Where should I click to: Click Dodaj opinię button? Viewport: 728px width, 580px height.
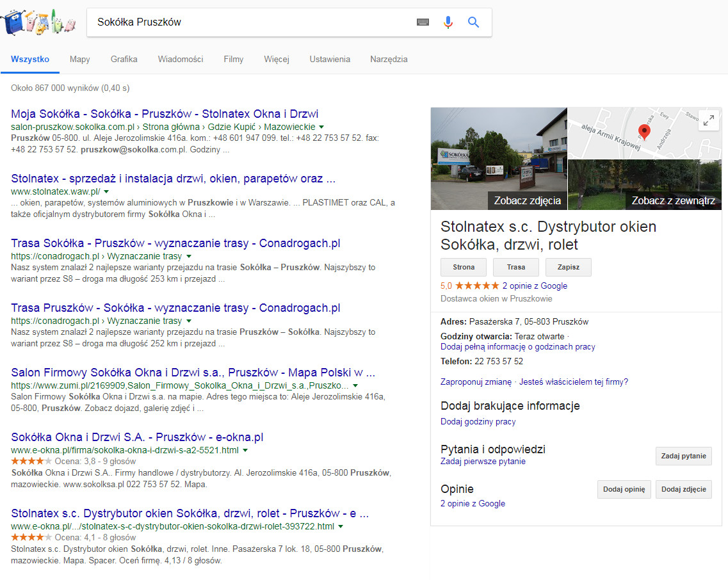(624, 489)
